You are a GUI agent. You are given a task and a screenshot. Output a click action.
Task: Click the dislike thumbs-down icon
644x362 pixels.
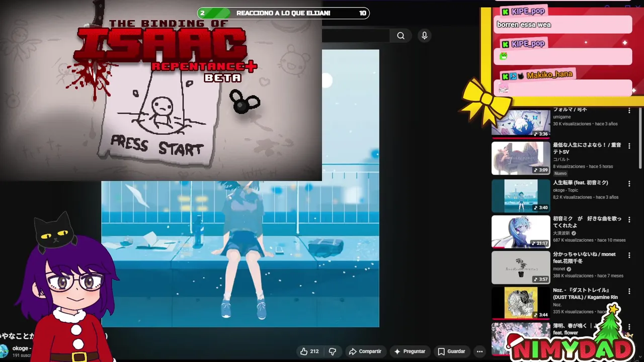point(333,351)
